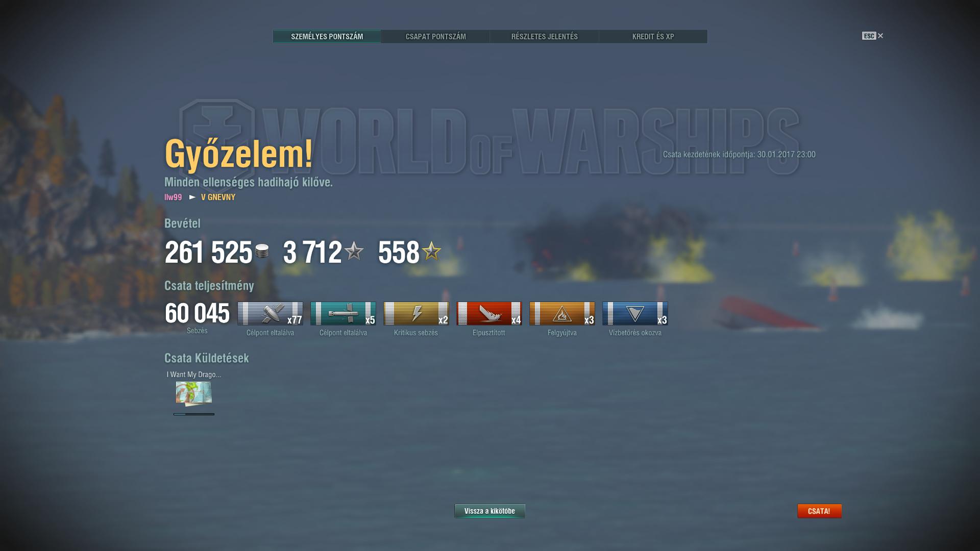980x551 pixels.
Task: Click the player name llw99
Action: click(173, 197)
